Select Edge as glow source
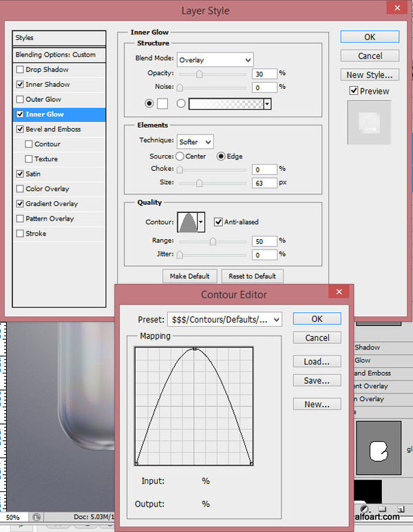Screen dimensions: 413x532 tap(221, 156)
